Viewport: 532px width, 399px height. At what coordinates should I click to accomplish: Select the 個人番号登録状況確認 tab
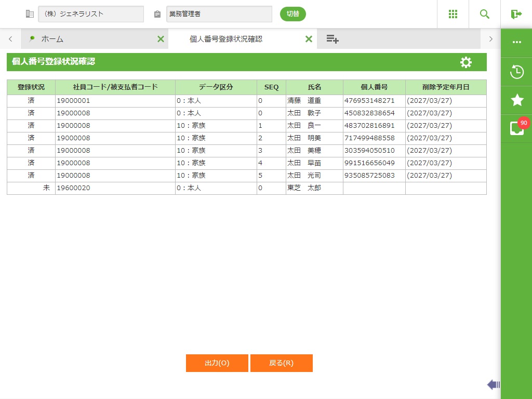pos(226,39)
